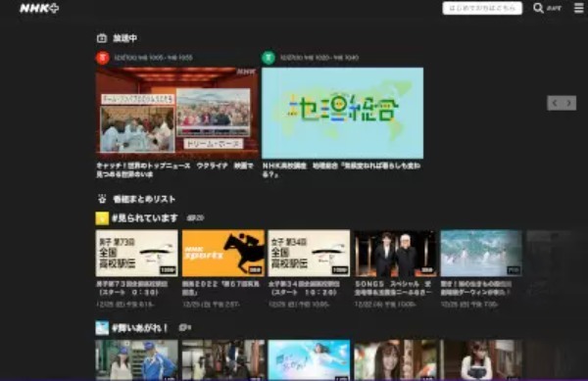Open the hamburger menu
The image size is (588, 381).
click(578, 8)
